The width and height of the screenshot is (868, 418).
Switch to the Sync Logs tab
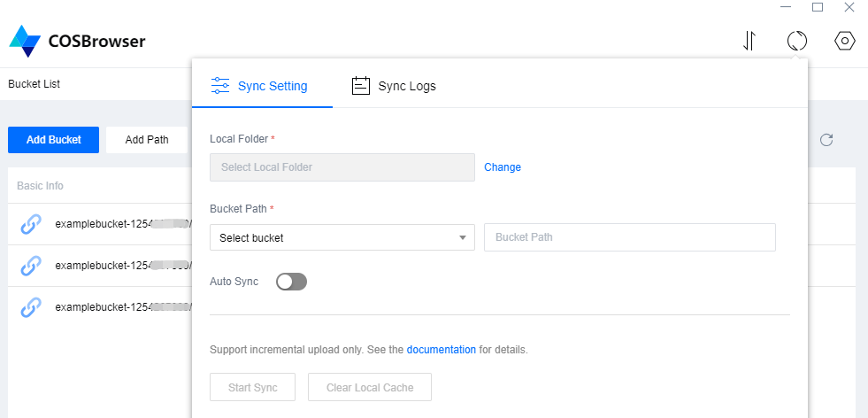[x=394, y=86]
